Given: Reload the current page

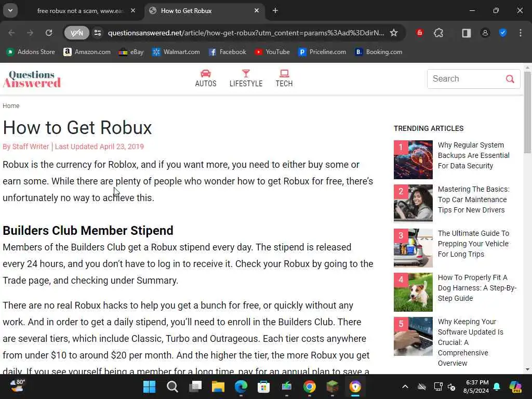Looking at the screenshot, I should [49, 33].
